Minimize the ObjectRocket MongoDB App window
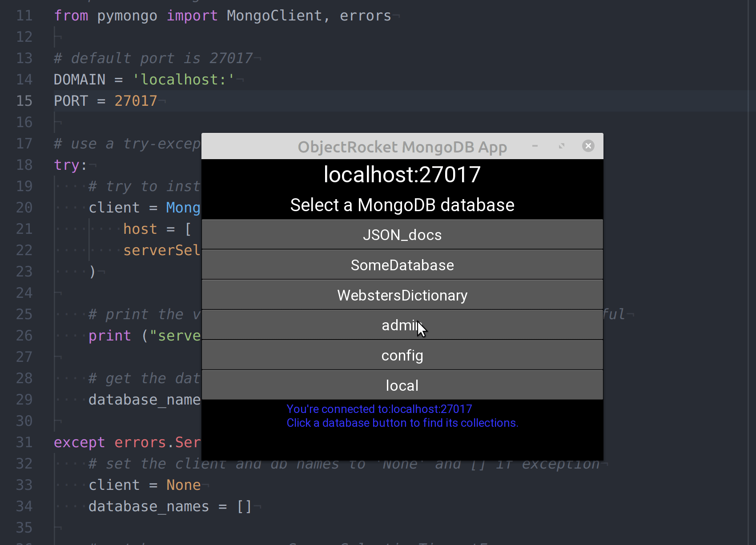The width and height of the screenshot is (756, 545). point(535,146)
